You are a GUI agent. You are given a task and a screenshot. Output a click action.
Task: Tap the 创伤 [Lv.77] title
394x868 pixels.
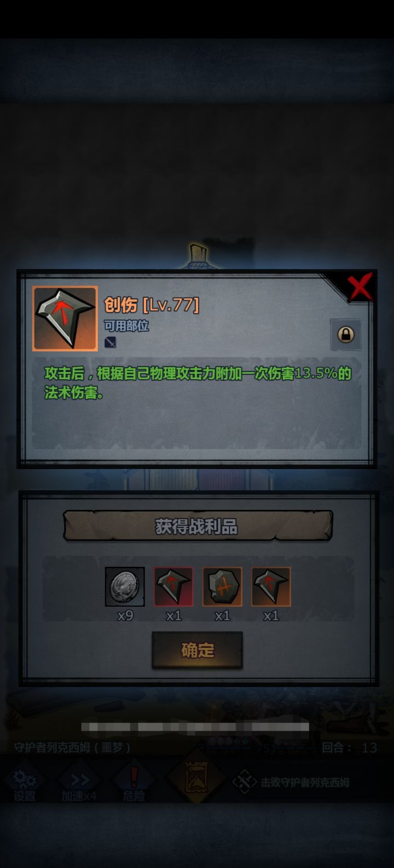point(152,305)
